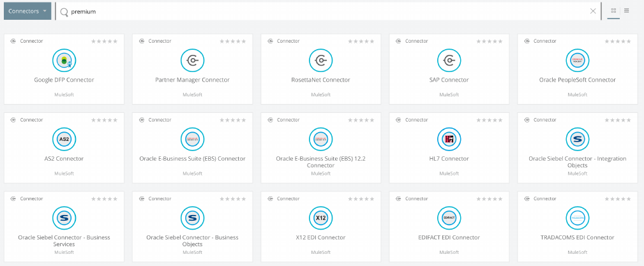Viewport: 644px width, 266px height.
Task: Open the RosettaNet Connector logo
Action: tap(321, 61)
